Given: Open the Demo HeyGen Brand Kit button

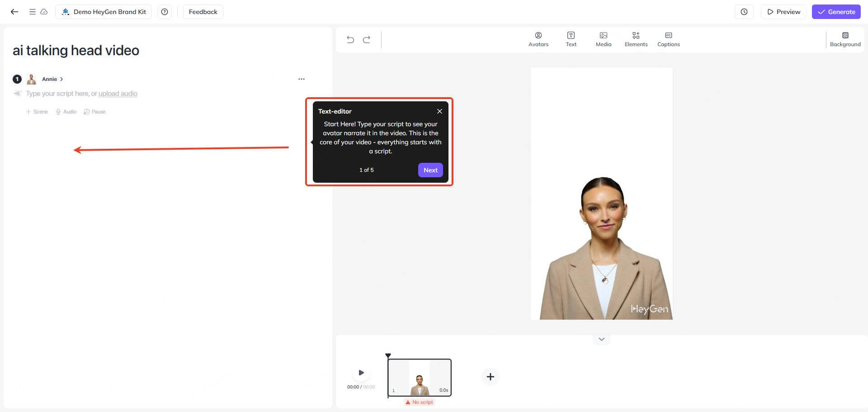Looking at the screenshot, I should (x=104, y=12).
